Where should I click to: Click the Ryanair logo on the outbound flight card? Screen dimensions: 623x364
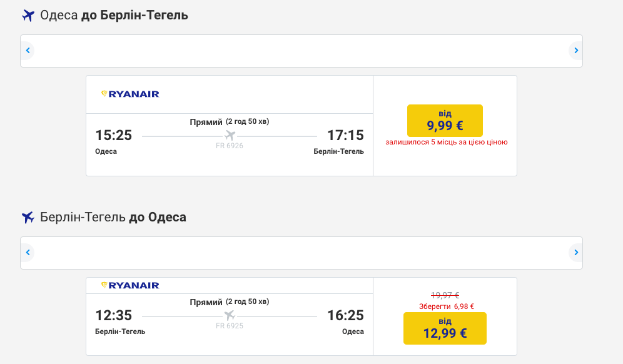(130, 94)
